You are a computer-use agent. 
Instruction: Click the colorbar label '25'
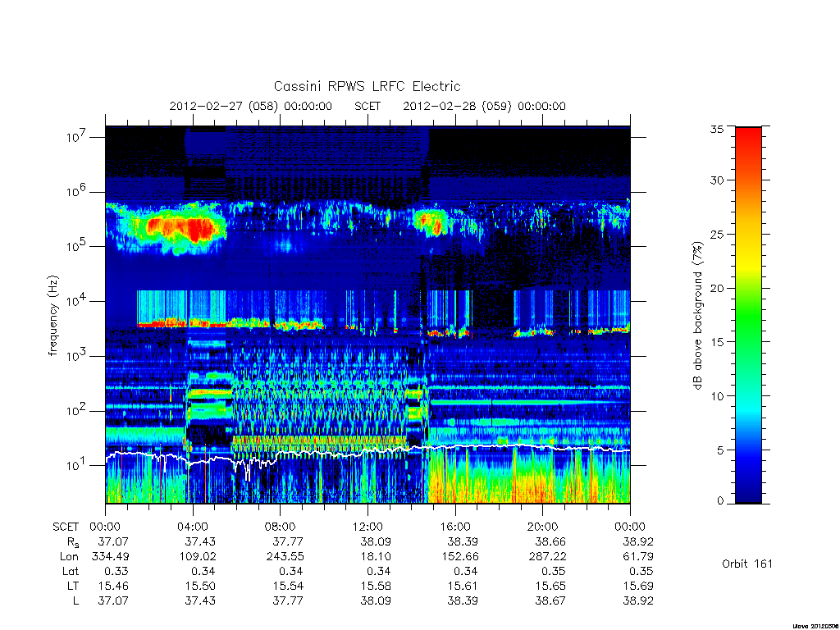tap(717, 235)
